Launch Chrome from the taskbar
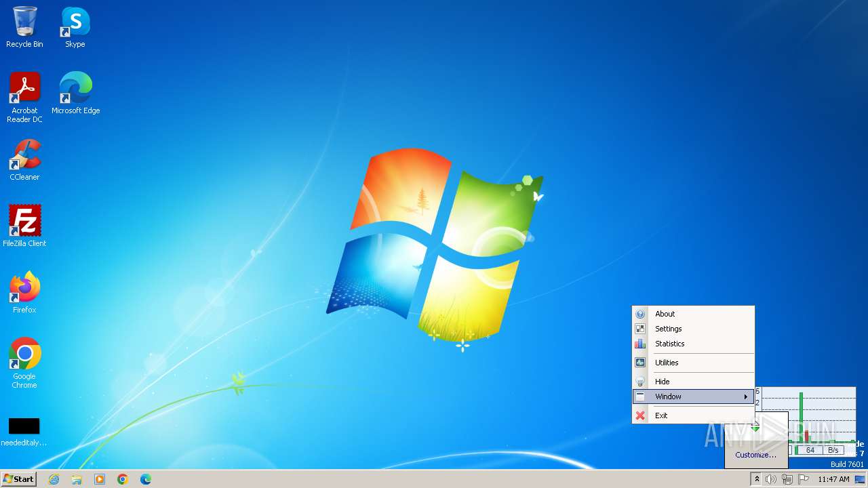 [x=123, y=479]
